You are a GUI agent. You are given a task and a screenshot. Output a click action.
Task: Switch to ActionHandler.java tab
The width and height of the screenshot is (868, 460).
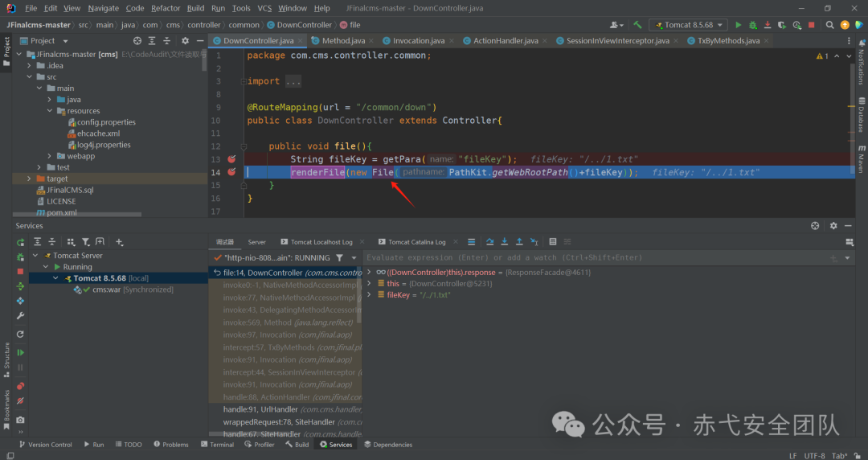click(x=506, y=40)
